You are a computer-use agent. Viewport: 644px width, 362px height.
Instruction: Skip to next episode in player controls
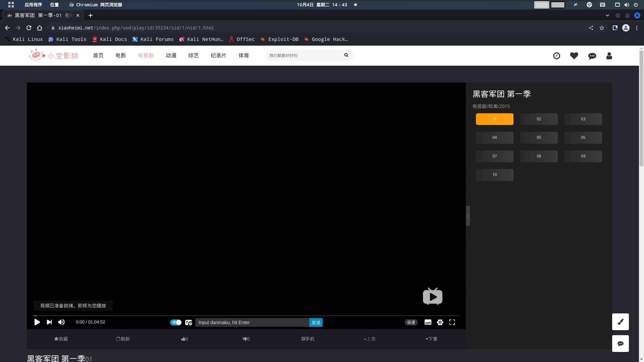49,322
